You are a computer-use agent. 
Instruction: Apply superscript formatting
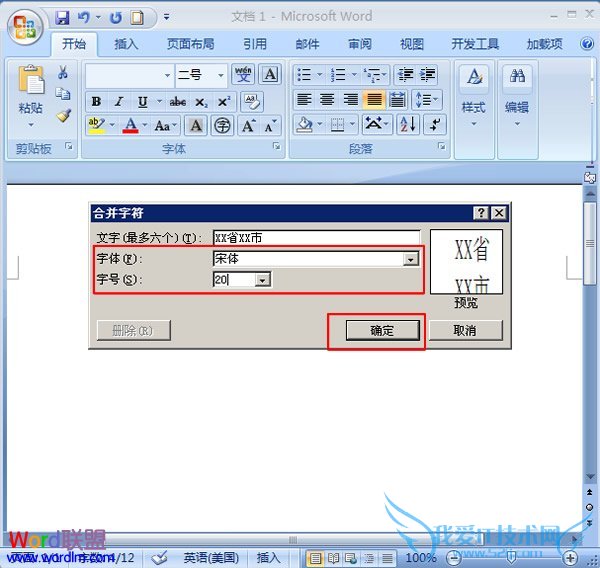point(224,102)
